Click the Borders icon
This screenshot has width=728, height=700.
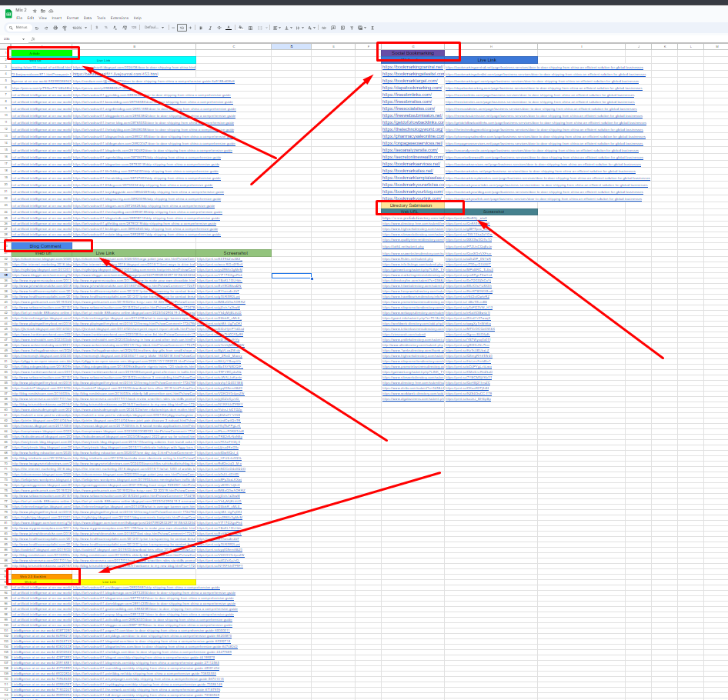pyautogui.click(x=249, y=27)
